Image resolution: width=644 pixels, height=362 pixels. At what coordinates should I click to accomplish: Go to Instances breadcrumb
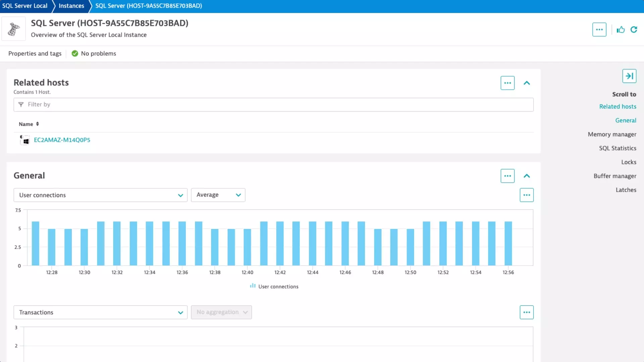(x=71, y=6)
